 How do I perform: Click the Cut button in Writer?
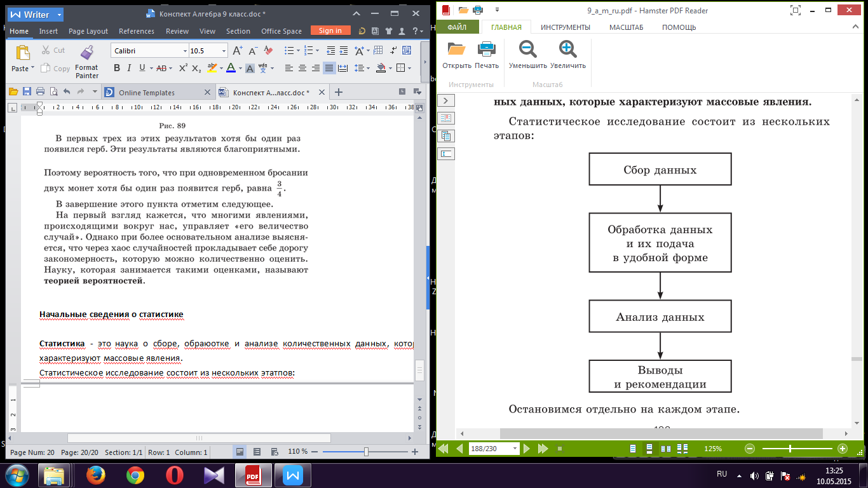click(53, 50)
